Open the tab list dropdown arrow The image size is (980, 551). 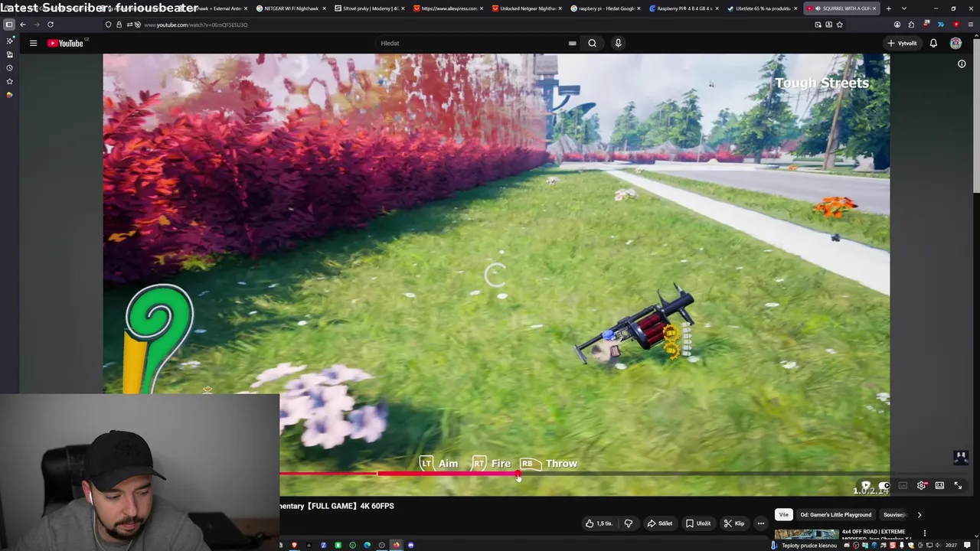pos(904,8)
